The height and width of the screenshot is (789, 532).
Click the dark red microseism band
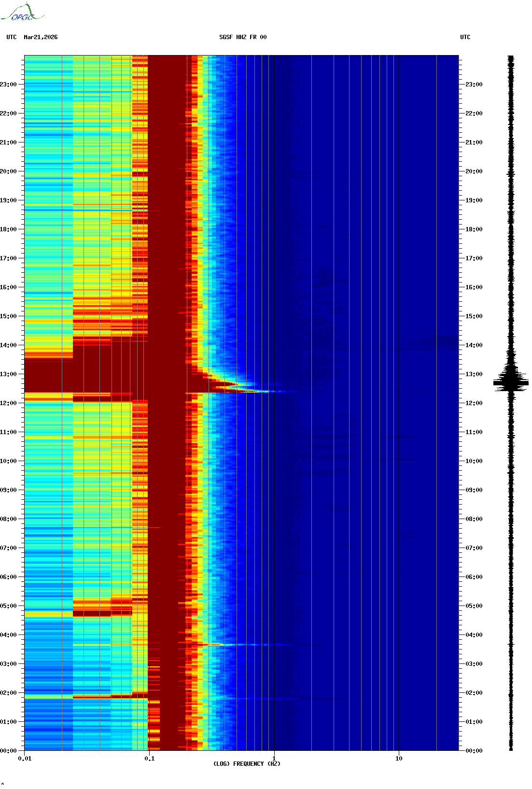[168, 403]
